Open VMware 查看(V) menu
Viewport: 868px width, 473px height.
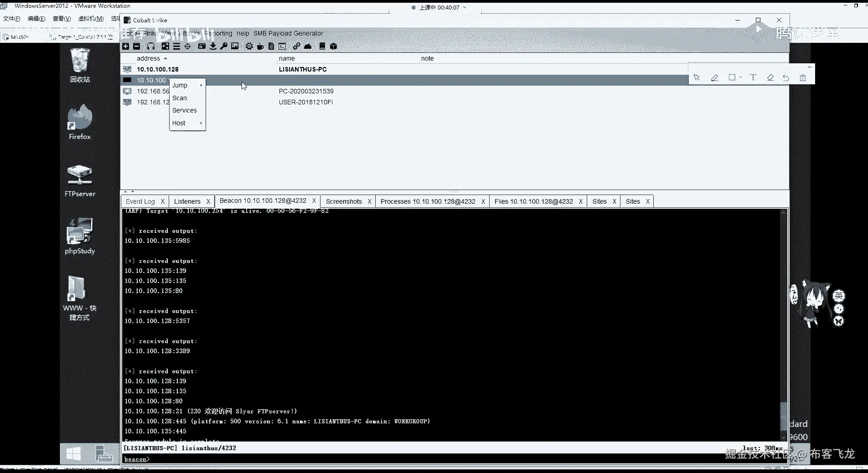(x=62, y=19)
